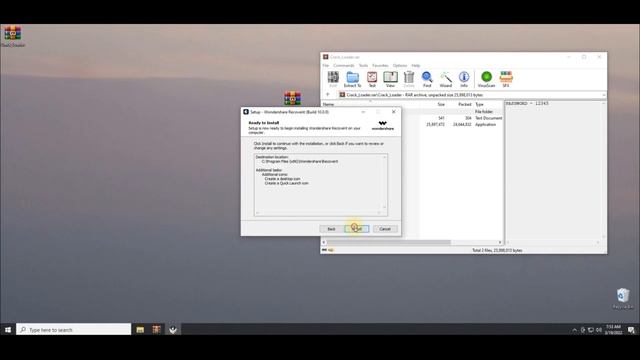Open the File menu in WinRAR
640x360 pixels.
click(326, 65)
